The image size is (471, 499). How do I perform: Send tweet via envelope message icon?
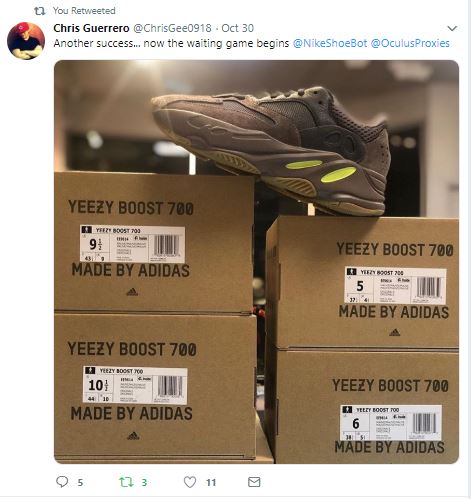(254, 482)
